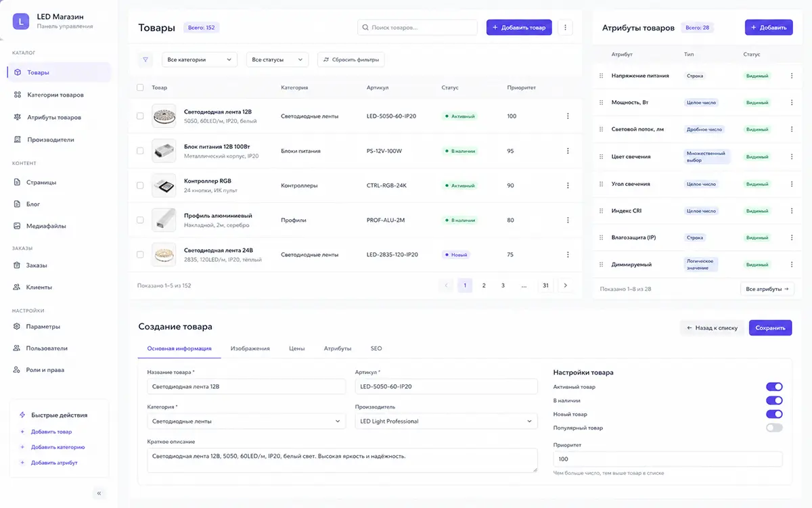Switch to the Изображения tab

click(250, 348)
